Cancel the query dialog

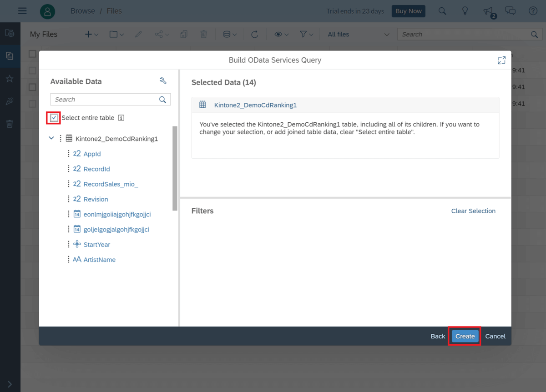(x=495, y=336)
